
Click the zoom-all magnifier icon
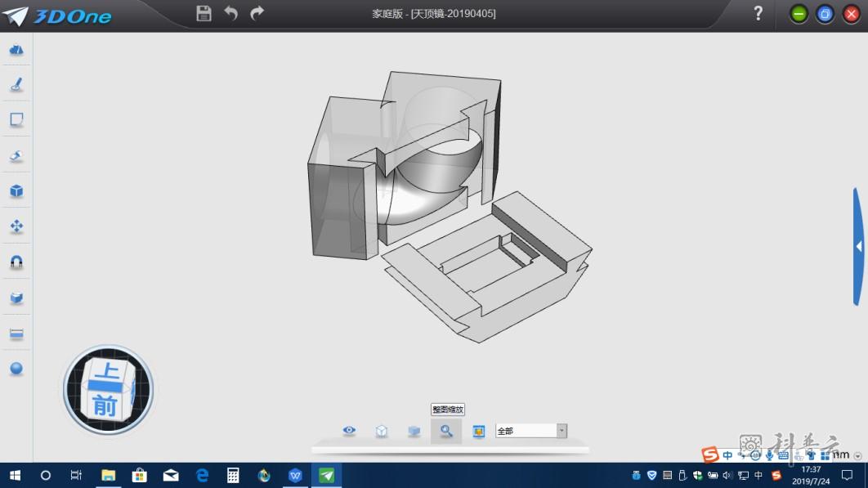[446, 431]
